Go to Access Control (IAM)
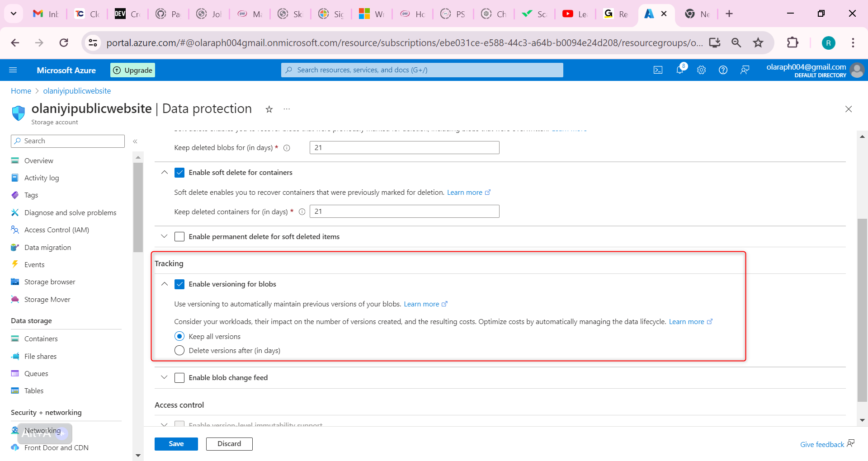 point(57,230)
